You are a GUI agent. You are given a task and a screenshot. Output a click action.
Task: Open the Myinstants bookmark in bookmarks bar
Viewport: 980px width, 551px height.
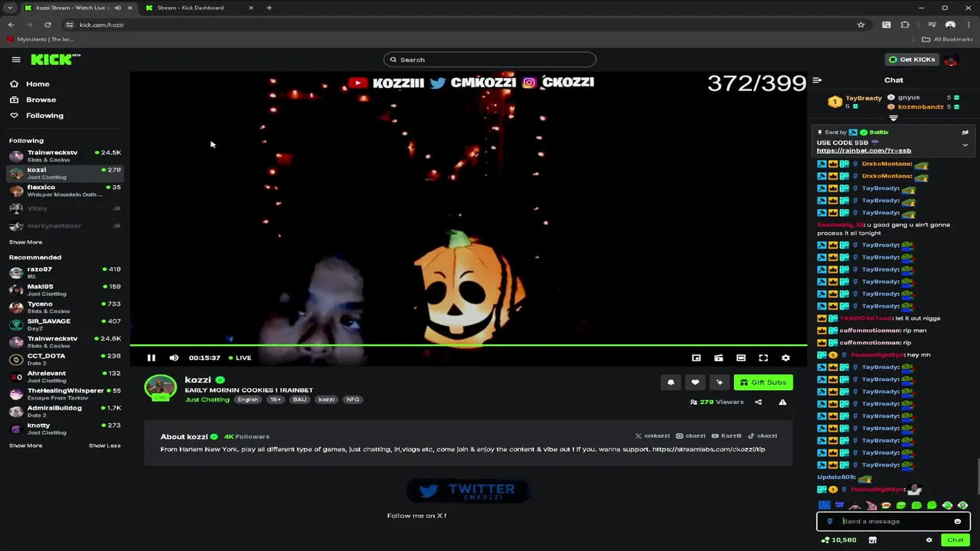pyautogui.click(x=40, y=39)
